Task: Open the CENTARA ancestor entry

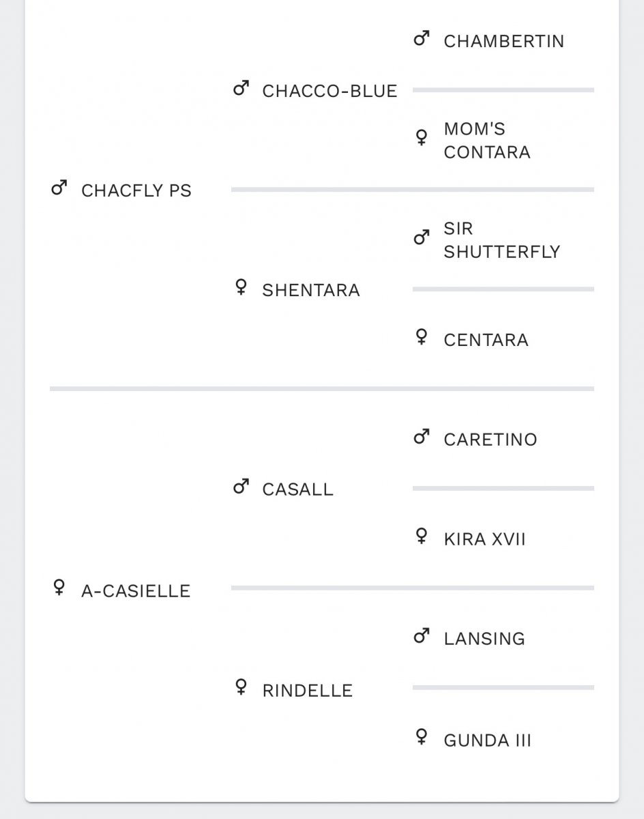Action: [486, 340]
